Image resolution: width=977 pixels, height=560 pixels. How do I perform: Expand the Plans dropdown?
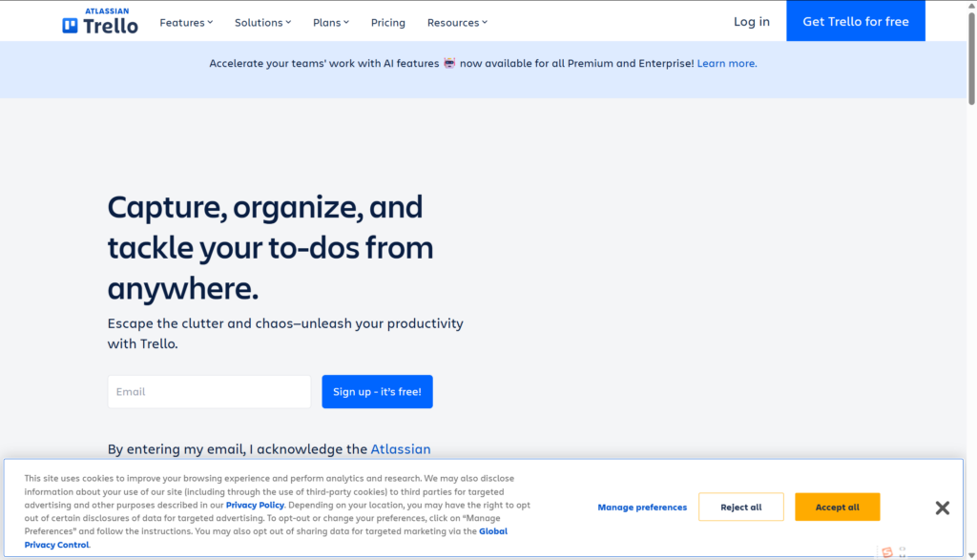tap(331, 23)
